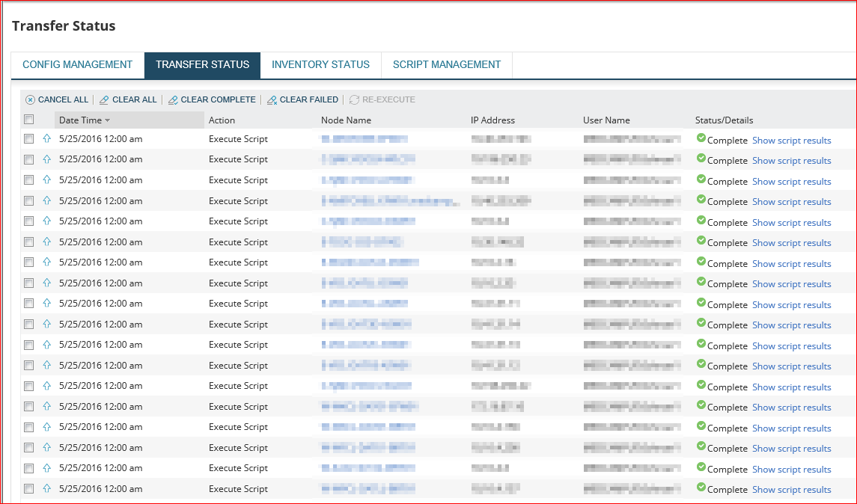Open Show script results in the last visible row

coord(791,490)
